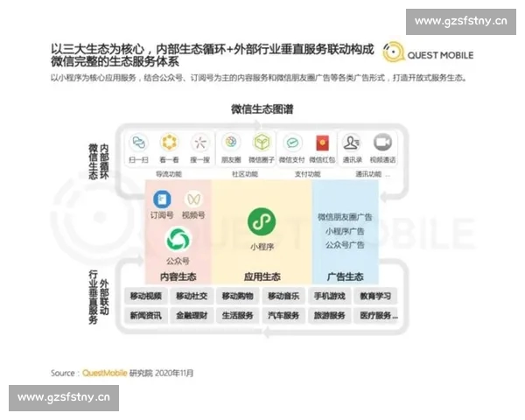Click the 应用生态 label
This screenshot has height=420, width=525.
[x=262, y=276]
